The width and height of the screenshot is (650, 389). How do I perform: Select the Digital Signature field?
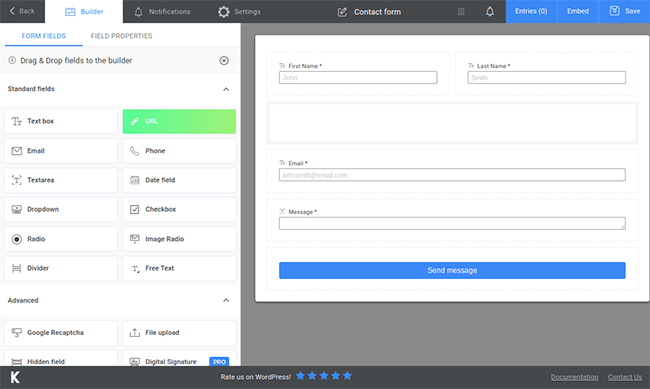point(179,358)
